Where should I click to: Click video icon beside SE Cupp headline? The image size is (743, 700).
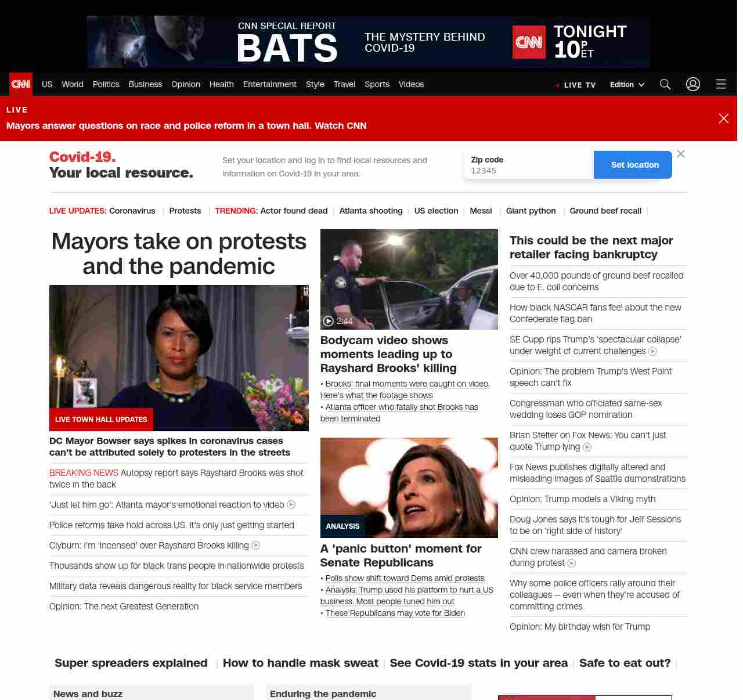(652, 351)
